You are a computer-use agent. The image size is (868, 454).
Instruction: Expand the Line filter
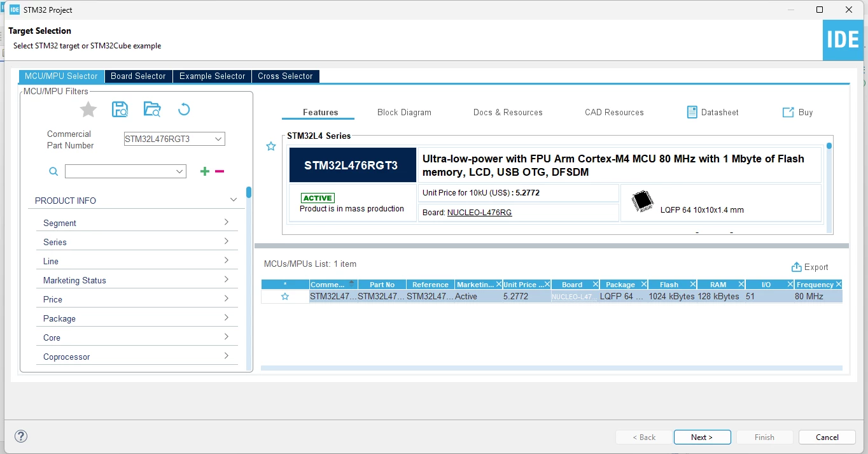coord(227,260)
